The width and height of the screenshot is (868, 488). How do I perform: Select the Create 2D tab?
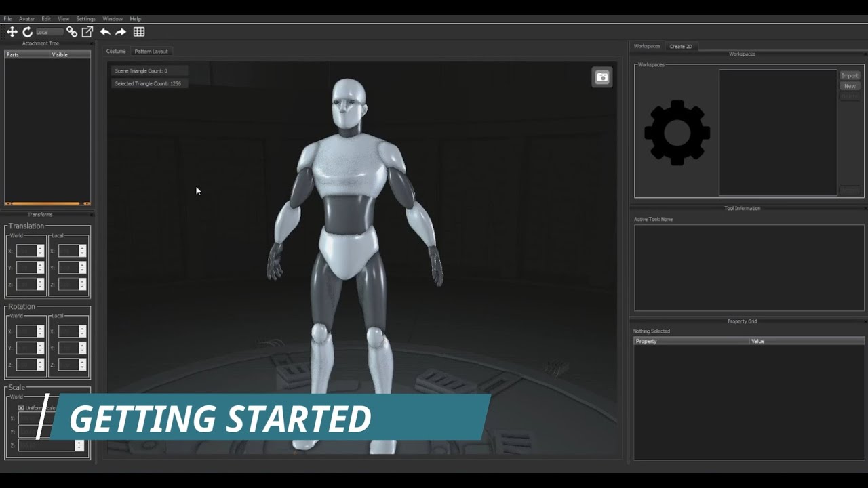click(x=681, y=46)
